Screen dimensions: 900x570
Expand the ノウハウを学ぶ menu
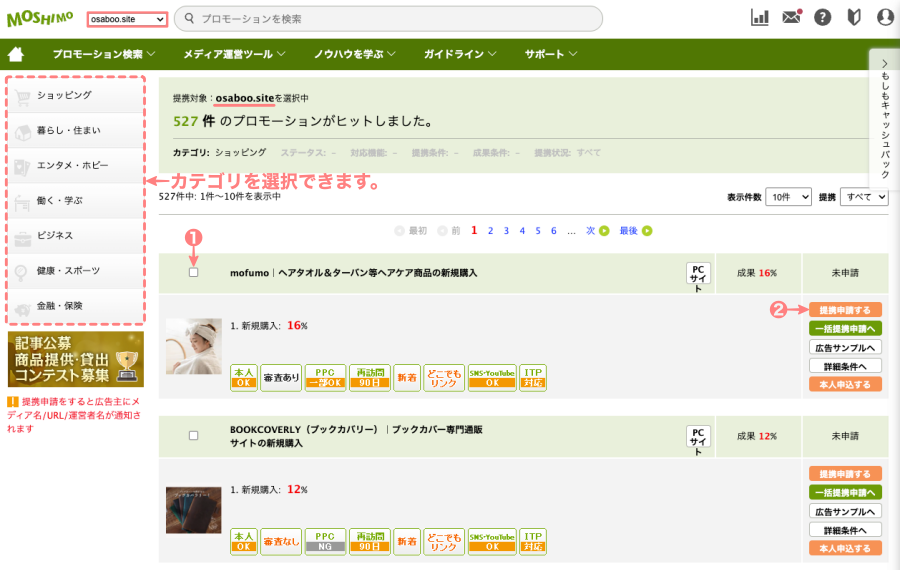[x=354, y=54]
